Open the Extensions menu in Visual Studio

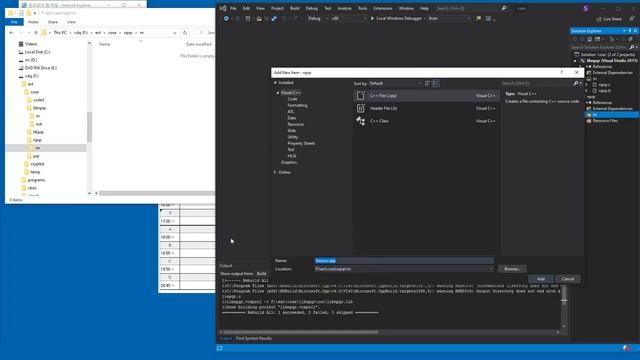click(x=383, y=8)
